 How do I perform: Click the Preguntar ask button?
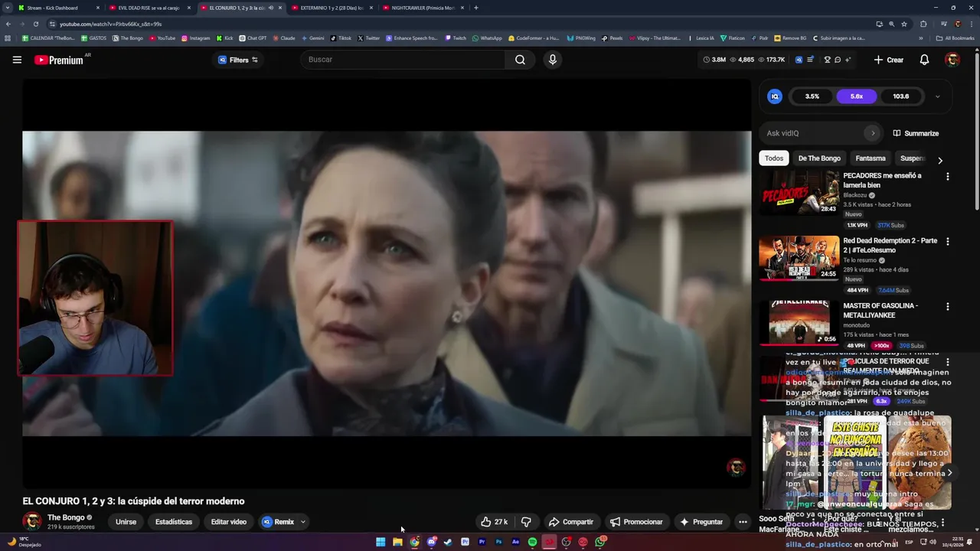click(x=701, y=522)
